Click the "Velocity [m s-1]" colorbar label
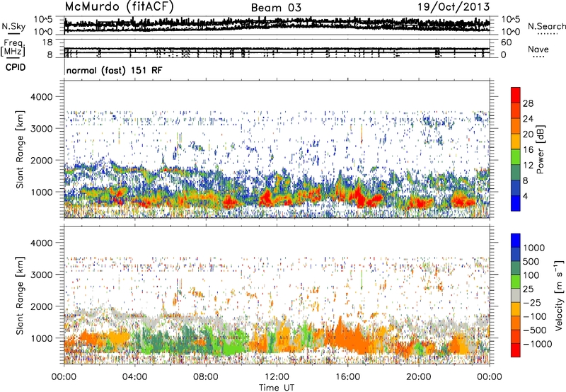The image size is (566, 392). click(559, 295)
